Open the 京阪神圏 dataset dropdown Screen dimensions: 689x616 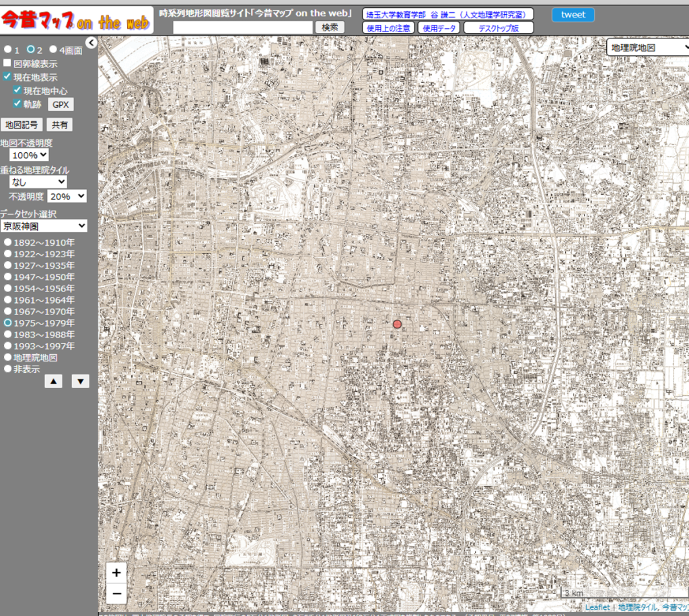pos(44,226)
